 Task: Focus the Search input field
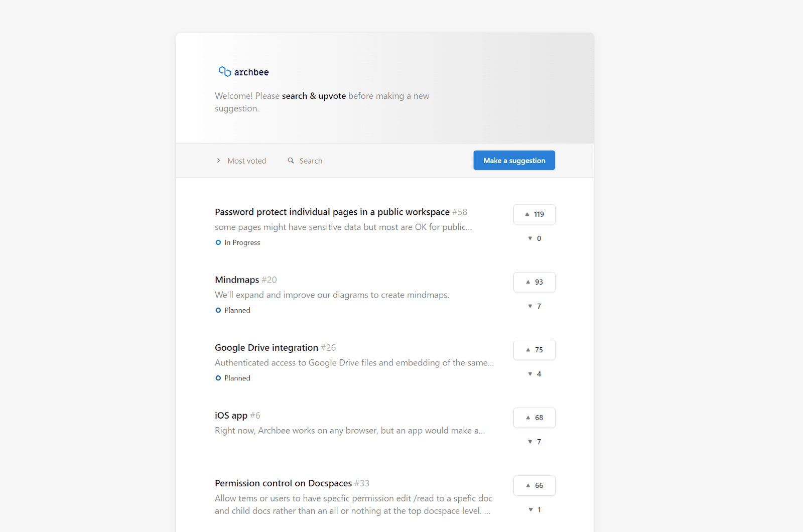tap(311, 161)
